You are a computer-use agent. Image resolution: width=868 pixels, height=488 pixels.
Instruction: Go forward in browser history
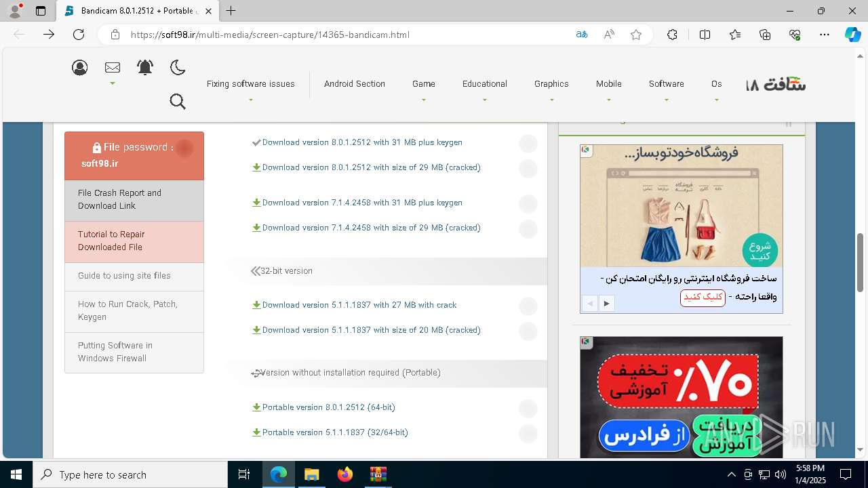coord(49,35)
